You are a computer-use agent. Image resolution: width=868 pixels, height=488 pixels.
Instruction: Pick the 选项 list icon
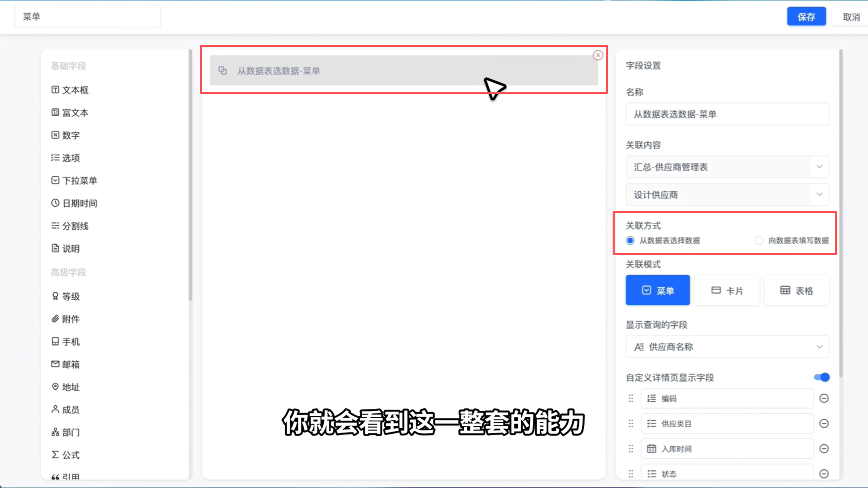(x=55, y=158)
